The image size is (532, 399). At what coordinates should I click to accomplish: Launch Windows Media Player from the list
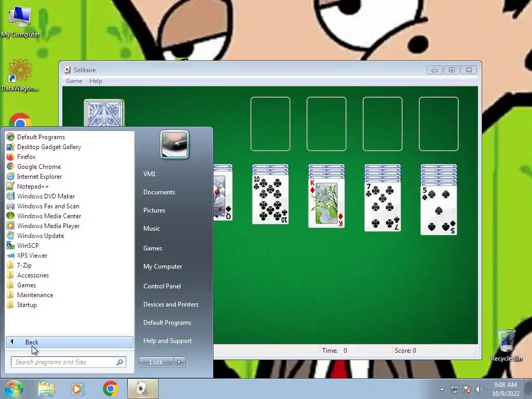point(70,225)
